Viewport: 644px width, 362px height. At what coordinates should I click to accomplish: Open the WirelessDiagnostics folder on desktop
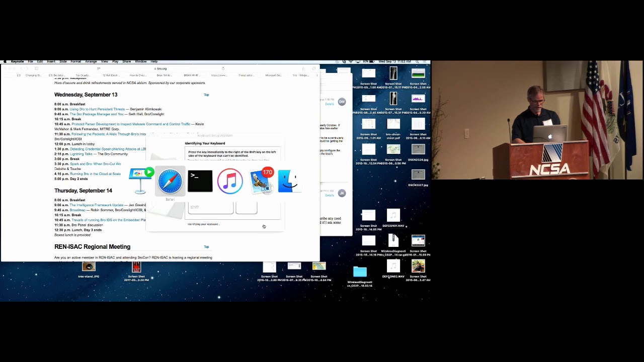pos(360,276)
